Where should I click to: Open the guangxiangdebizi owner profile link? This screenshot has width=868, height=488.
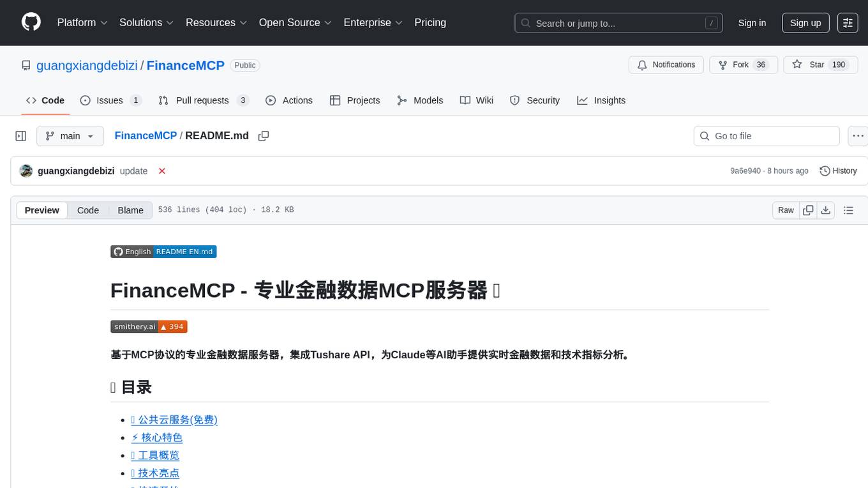tap(87, 65)
